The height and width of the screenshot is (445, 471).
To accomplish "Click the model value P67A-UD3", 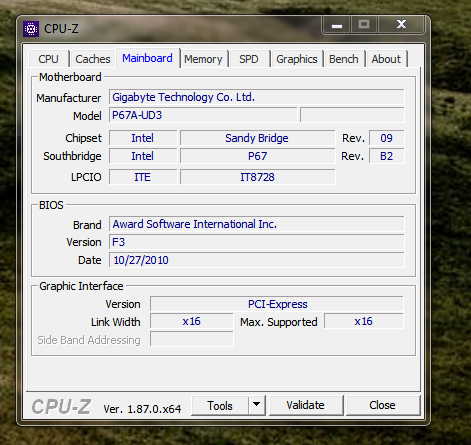I will point(203,115).
